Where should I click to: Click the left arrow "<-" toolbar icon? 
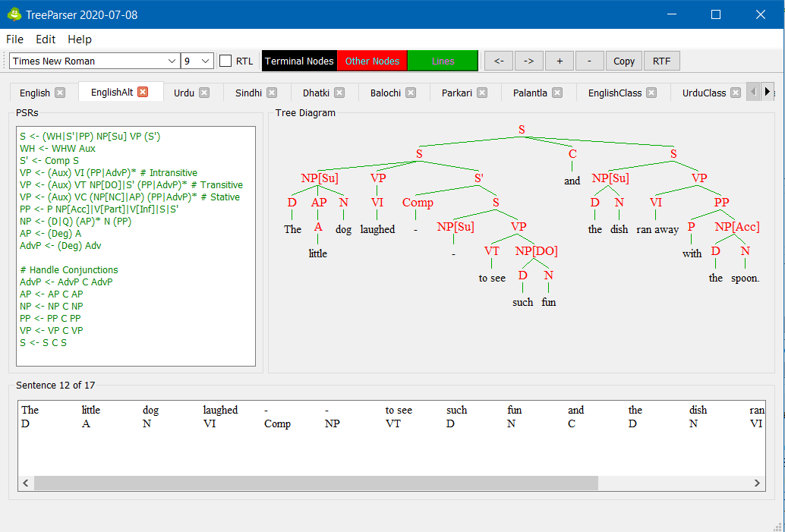[x=498, y=61]
